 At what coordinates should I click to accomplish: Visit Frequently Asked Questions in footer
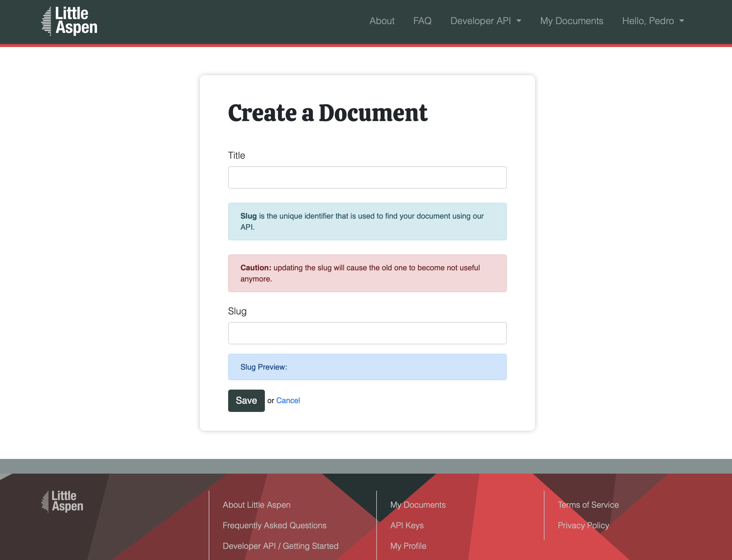point(275,525)
